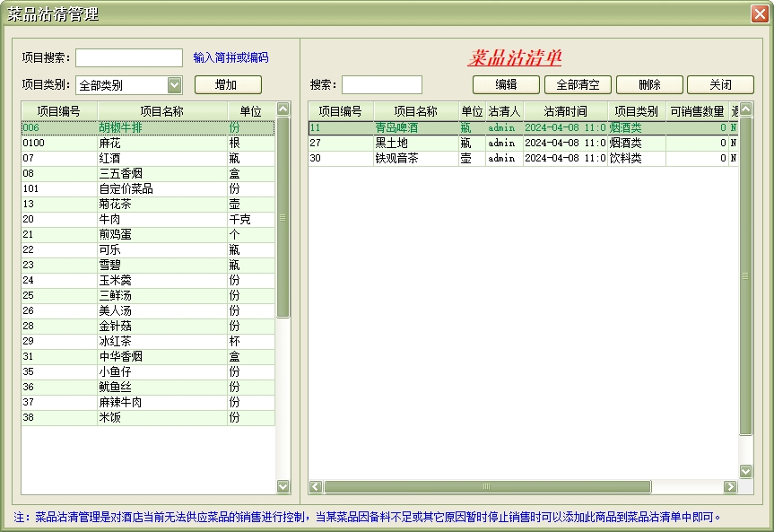Click the right panel 搜索 text box

pos(381,85)
